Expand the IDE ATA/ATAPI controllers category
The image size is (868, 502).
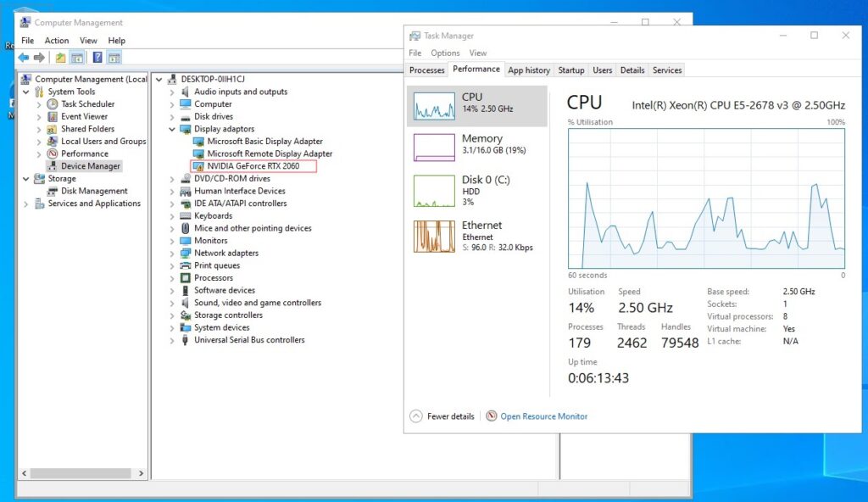pos(172,204)
